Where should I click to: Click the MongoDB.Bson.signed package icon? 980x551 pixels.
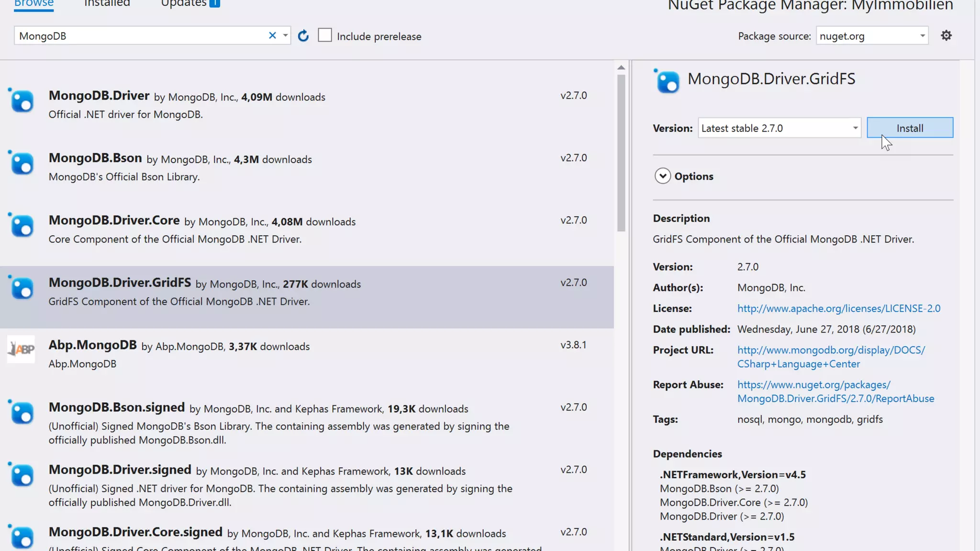(x=22, y=413)
